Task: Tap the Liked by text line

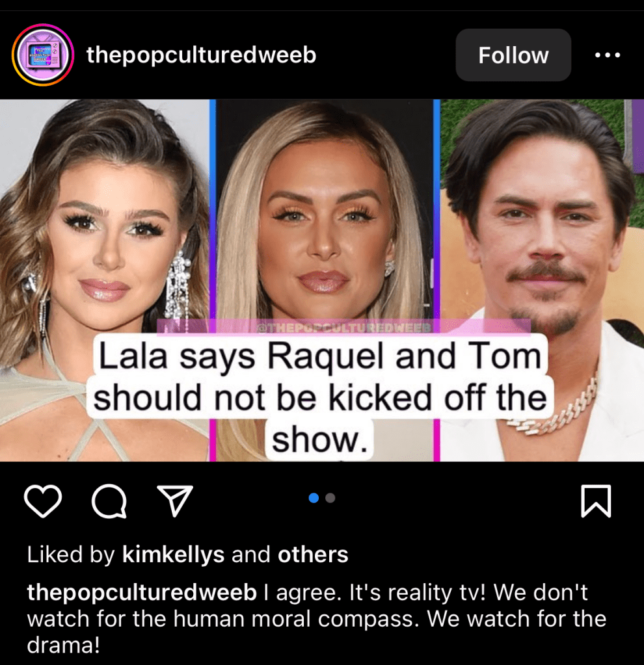Action: point(187,554)
